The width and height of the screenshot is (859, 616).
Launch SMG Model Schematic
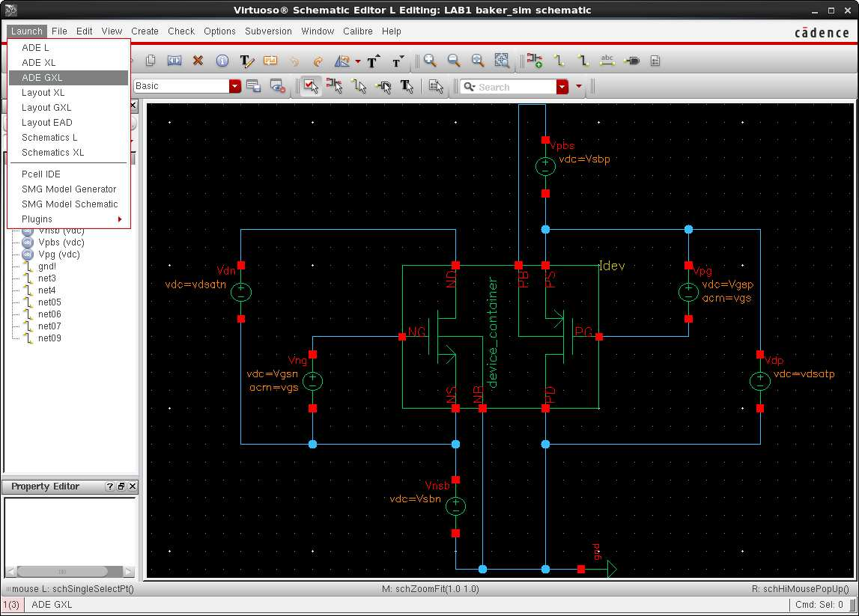[68, 204]
